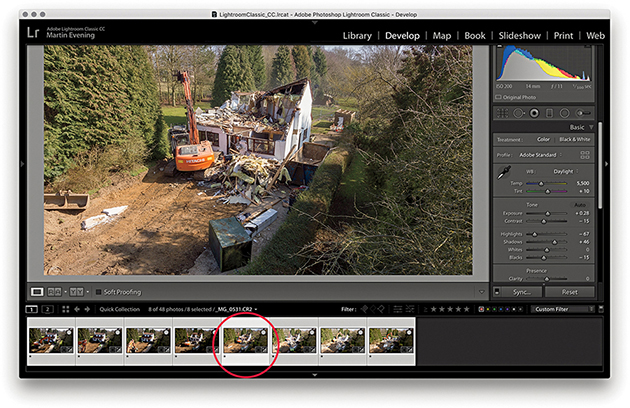
Task: Click the Loupe view icon in toolbar
Action: (36, 292)
